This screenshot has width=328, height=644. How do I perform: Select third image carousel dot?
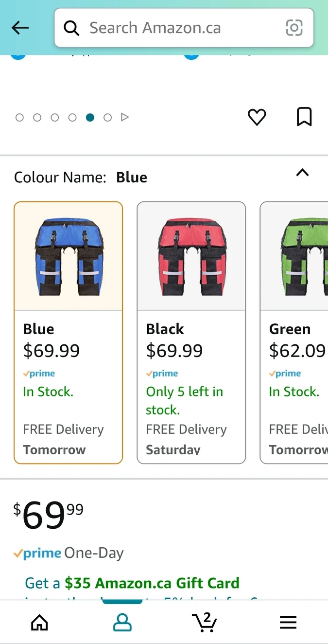[x=55, y=117]
